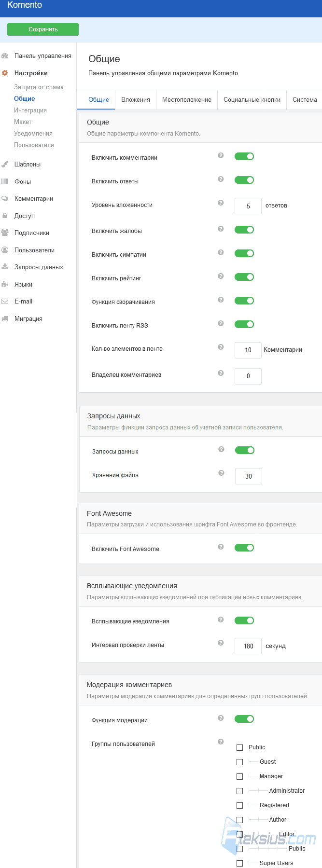Viewport: 322px width, 868px height.
Task: Click help icon for Включить симпатии
Action: (221, 252)
